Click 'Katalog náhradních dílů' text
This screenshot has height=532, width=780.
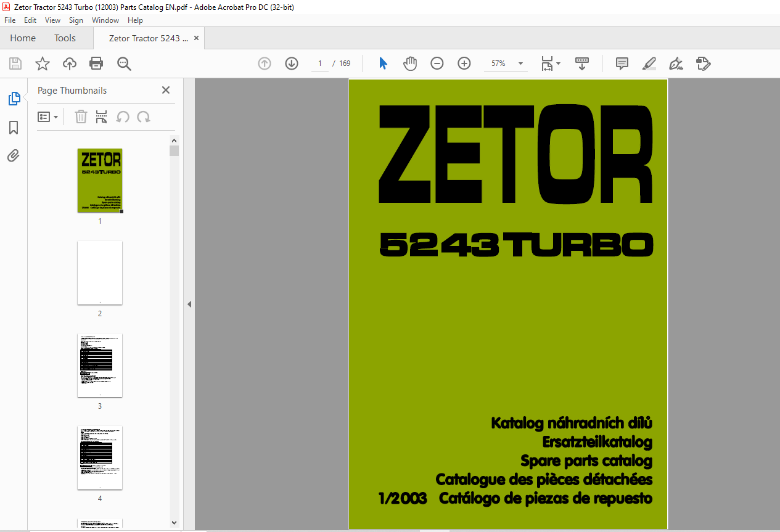[572, 423]
